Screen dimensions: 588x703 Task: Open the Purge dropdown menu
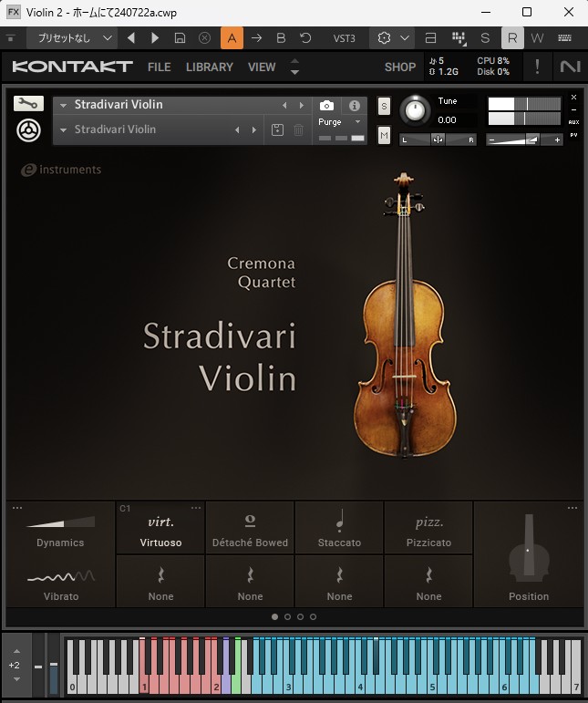[339, 122]
